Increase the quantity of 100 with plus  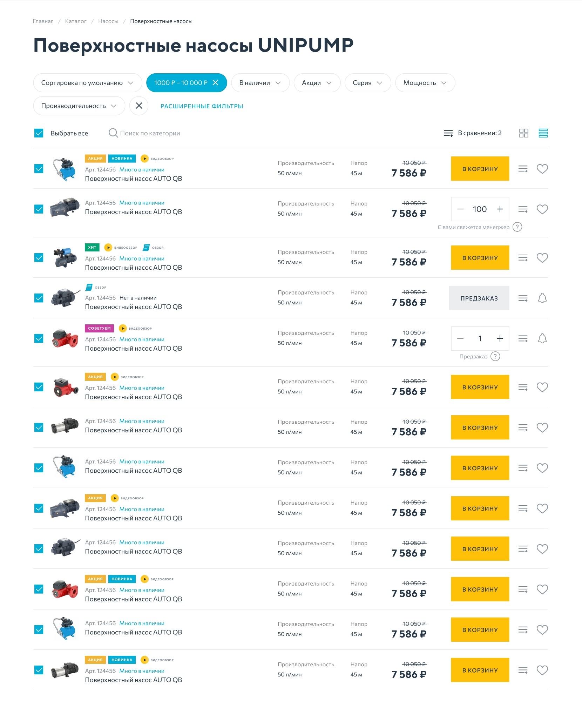pos(500,209)
